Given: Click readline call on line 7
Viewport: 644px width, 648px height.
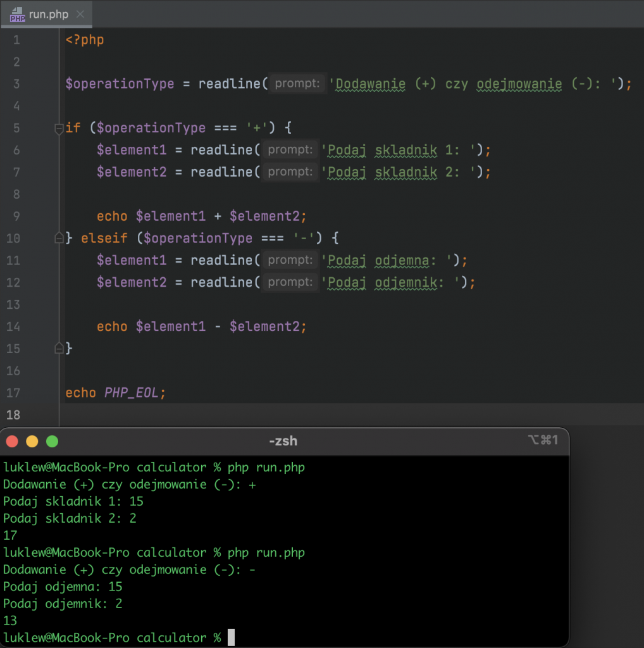Looking at the screenshot, I should pyautogui.click(x=221, y=172).
